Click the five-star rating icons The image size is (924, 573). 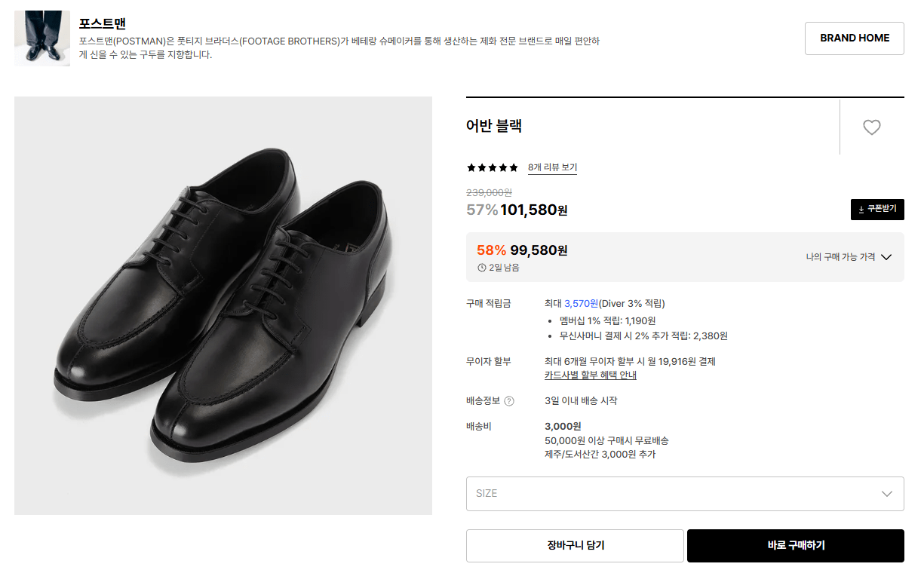coord(492,168)
